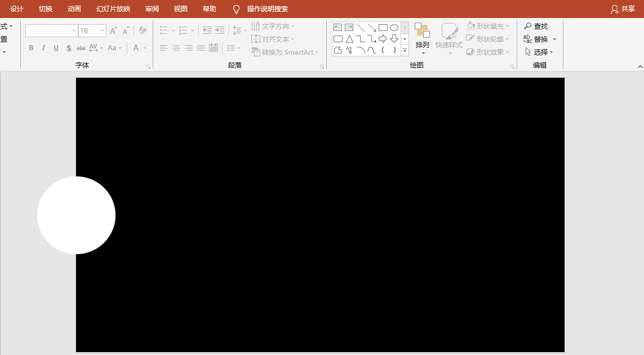The image size is (644, 355).
Task: Decrease list indent level
Action: (x=207, y=30)
